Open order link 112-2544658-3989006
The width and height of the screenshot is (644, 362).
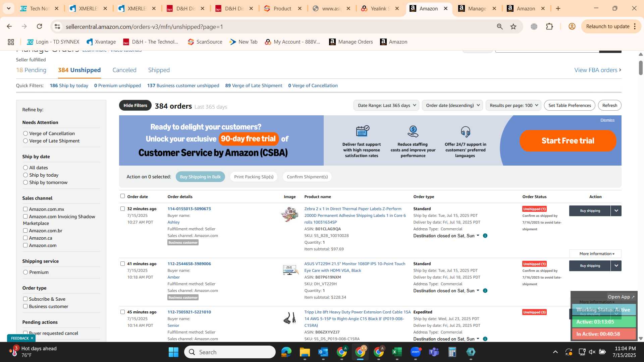189,264
